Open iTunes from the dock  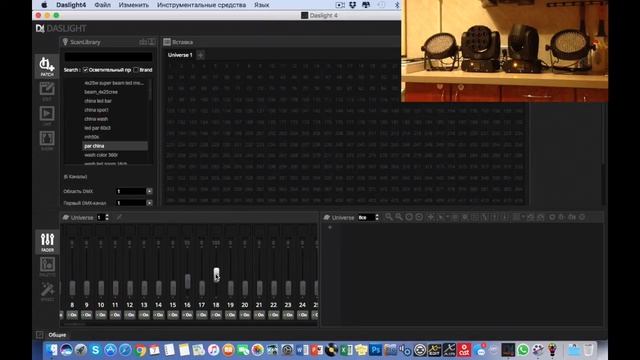coord(213,350)
